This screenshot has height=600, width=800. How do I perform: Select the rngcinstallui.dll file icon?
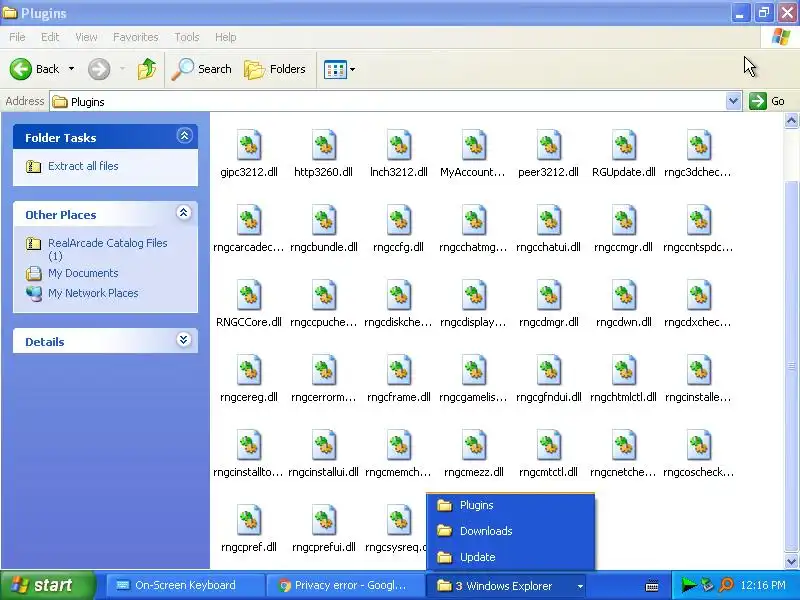click(324, 445)
